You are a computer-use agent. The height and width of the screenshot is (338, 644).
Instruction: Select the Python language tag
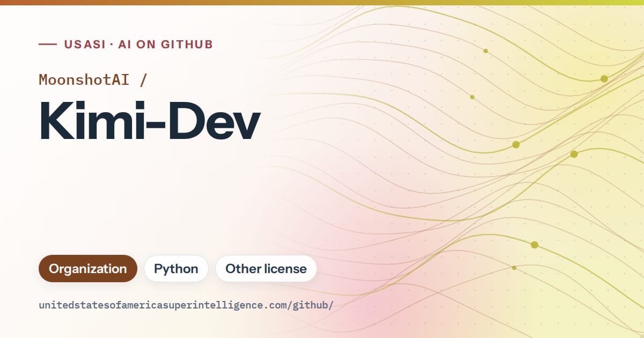pyautogui.click(x=176, y=268)
